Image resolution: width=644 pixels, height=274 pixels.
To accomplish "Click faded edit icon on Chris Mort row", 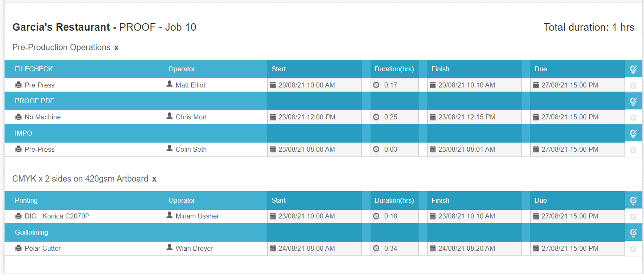I will [x=633, y=117].
